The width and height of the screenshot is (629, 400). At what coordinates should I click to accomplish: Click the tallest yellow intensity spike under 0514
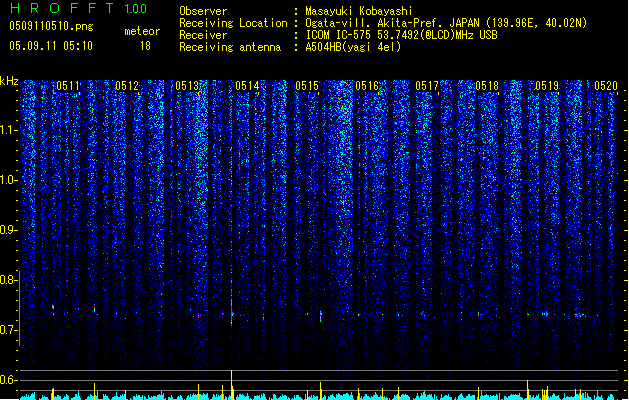pos(231,384)
